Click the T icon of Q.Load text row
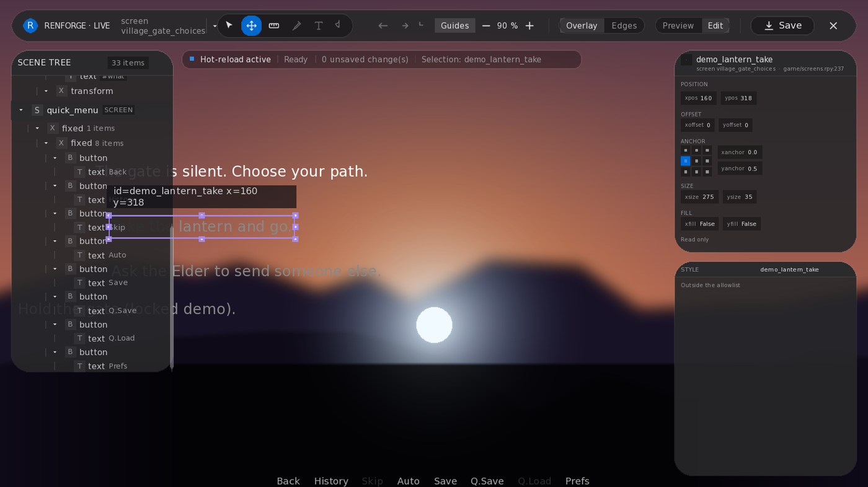Viewport: 868px width, 487px height. tap(80, 338)
